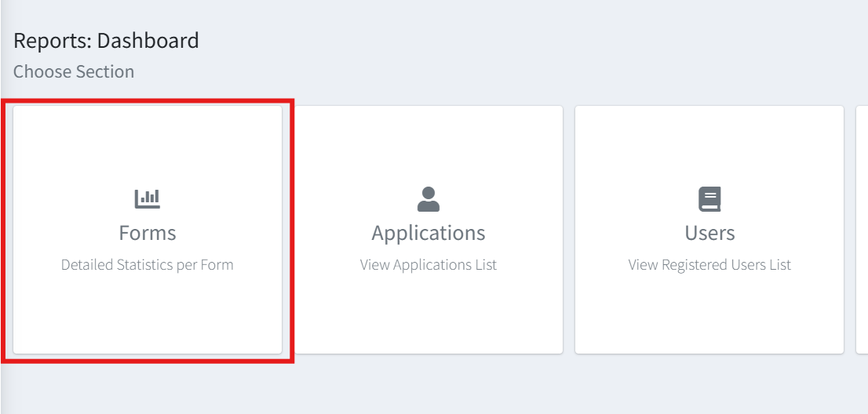
Task: Open the Users section title
Action: coord(709,233)
